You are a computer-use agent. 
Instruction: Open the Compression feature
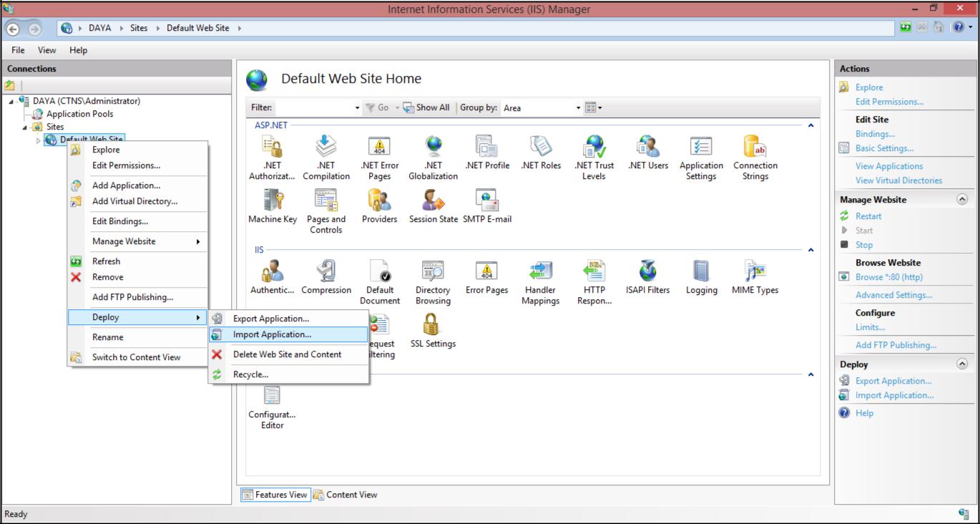click(326, 278)
